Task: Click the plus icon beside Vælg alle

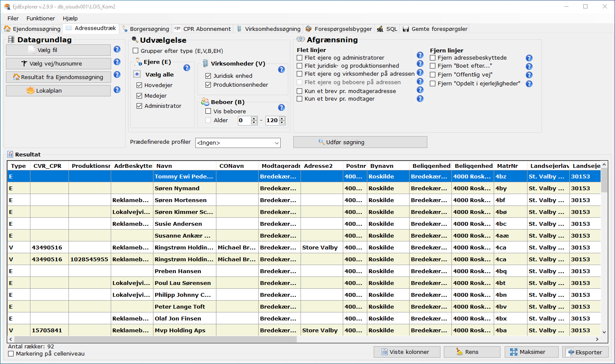Action: tap(137, 74)
